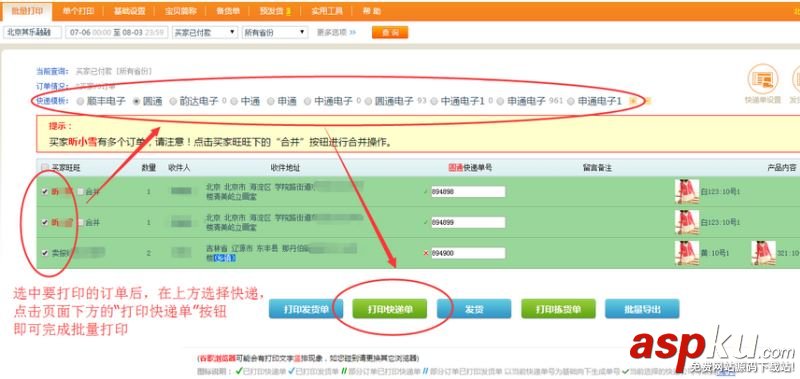Image resolution: width=800 pixels, height=379 pixels.
Task: Click the date range field 07-06 至 08-03
Action: point(117,32)
